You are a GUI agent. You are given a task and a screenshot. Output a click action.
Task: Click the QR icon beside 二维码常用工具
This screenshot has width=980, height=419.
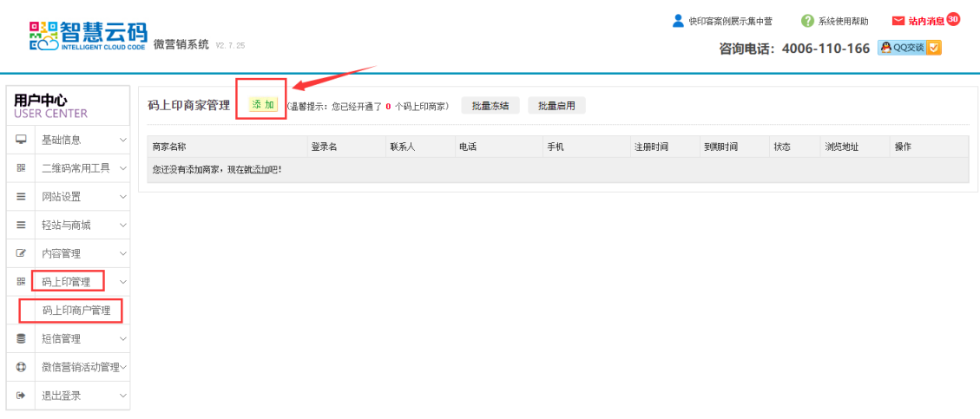pyautogui.click(x=21, y=168)
